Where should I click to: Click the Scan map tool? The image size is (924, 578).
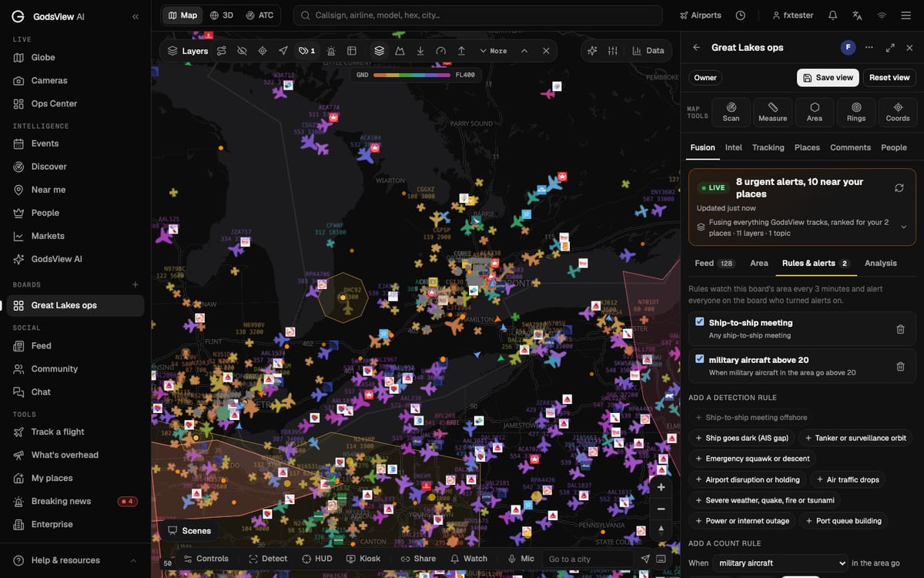tap(731, 112)
